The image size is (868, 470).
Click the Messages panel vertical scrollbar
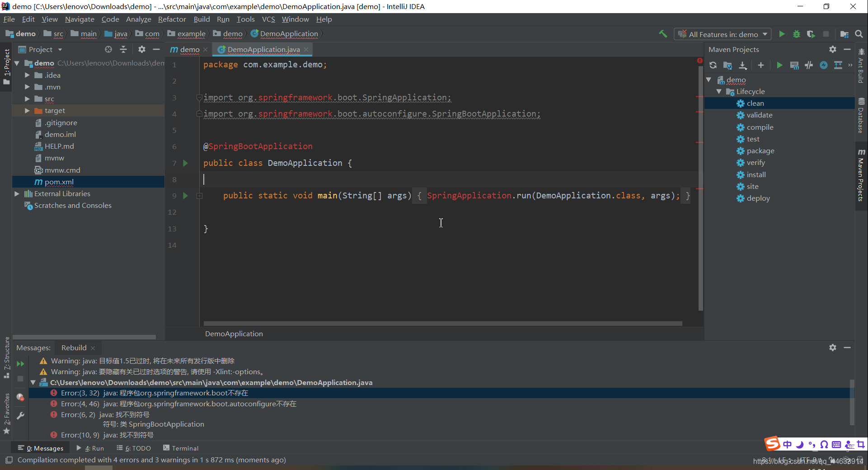852,402
